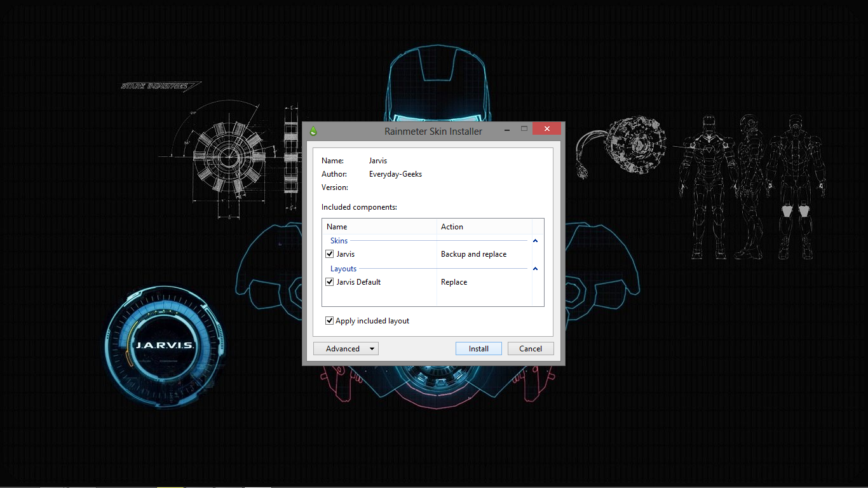
Task: Click the Cancel button
Action: pos(531,349)
